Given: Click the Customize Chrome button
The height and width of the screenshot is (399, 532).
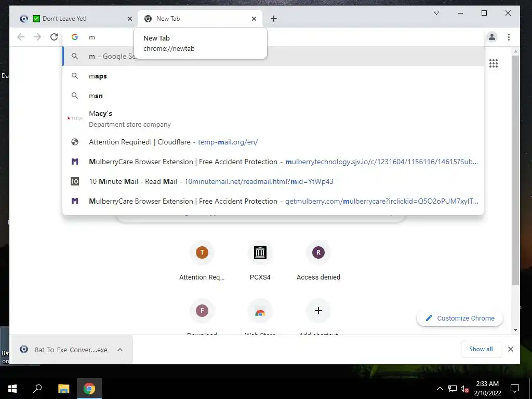Looking at the screenshot, I should pos(460,318).
